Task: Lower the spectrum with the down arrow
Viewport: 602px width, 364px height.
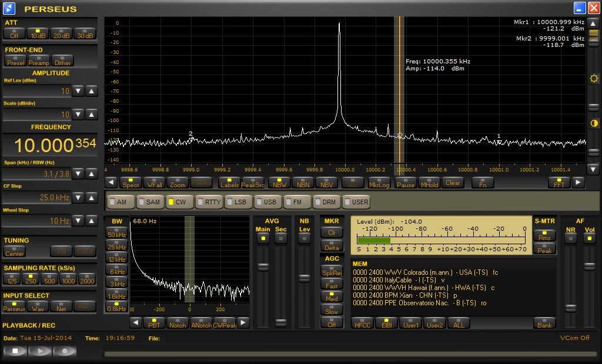Action: (x=593, y=168)
